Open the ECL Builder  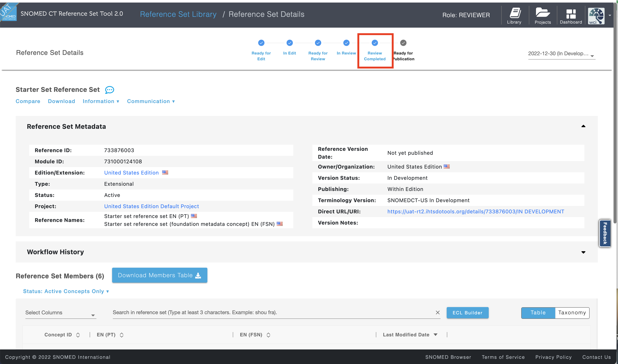[x=467, y=313]
